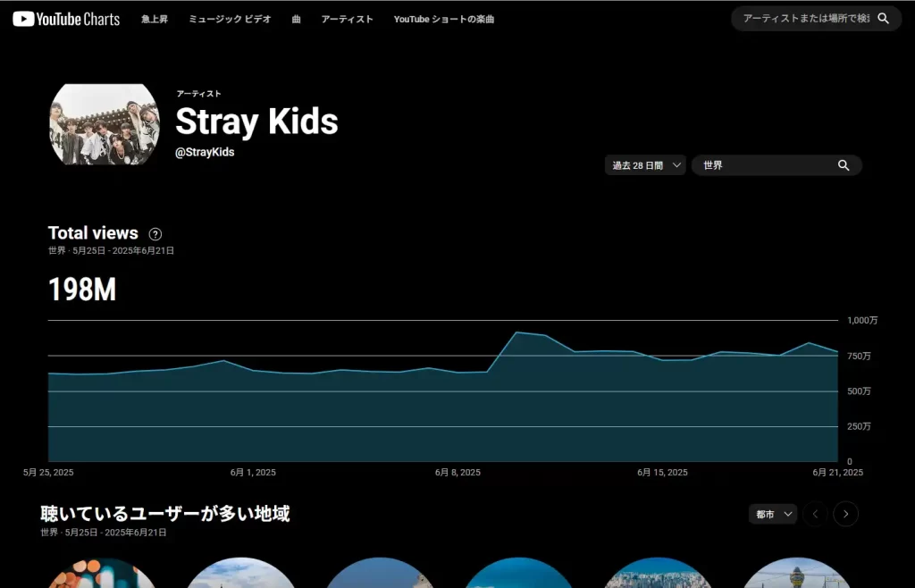Select the 曲 songs tab
This screenshot has width=915, height=588.
tap(296, 19)
